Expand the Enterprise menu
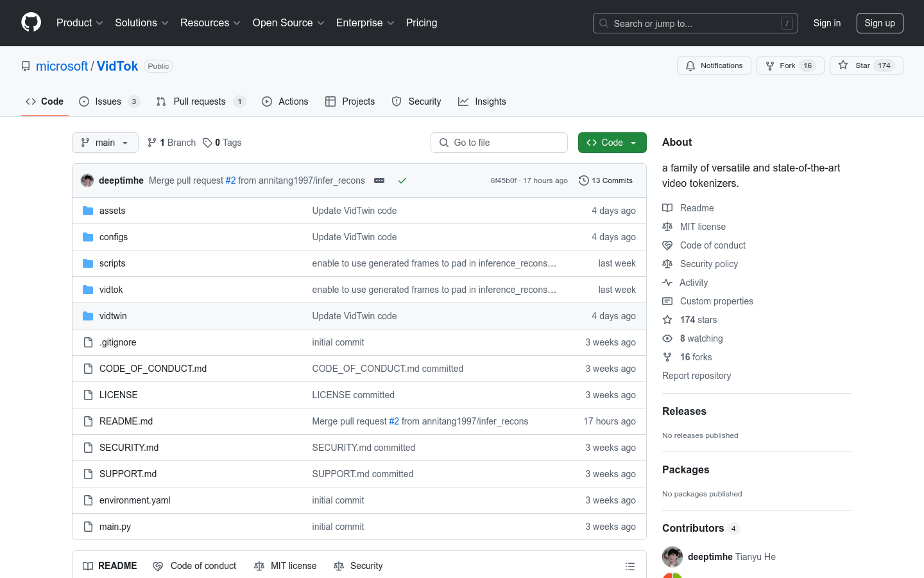 pos(365,22)
